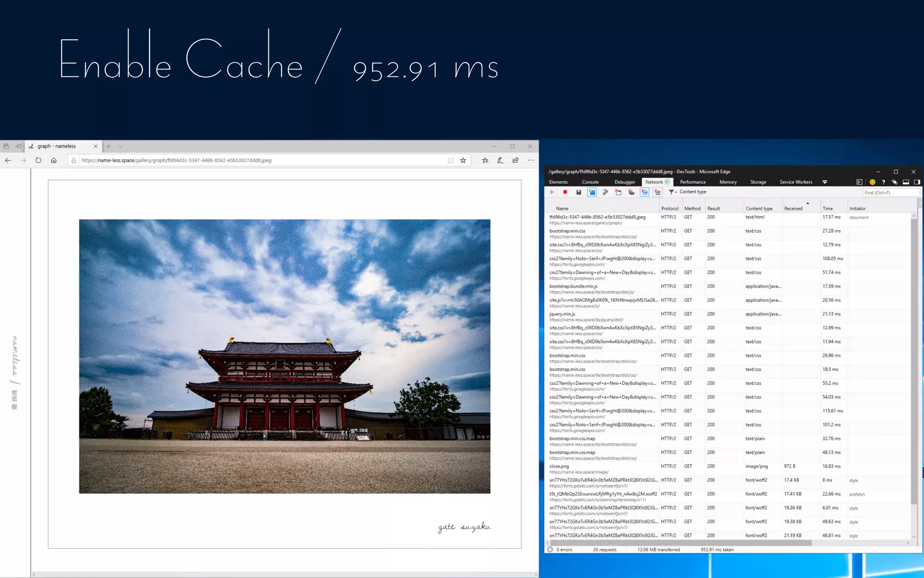The width and height of the screenshot is (924, 578).
Task: Toggle Clear entries on navigate
Action: pyautogui.click(x=645, y=192)
